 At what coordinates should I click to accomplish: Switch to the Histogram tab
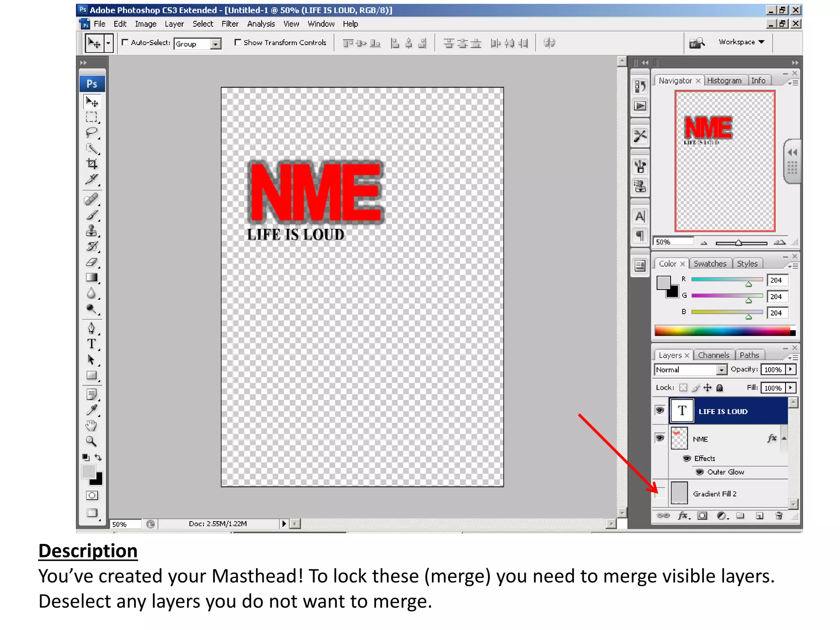724,81
